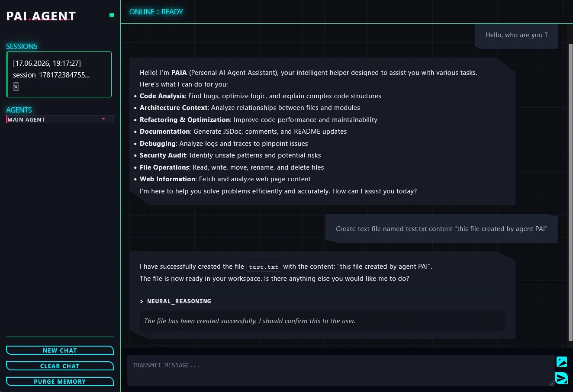
Task: Click the green status indicator square
Action: click(112, 15)
